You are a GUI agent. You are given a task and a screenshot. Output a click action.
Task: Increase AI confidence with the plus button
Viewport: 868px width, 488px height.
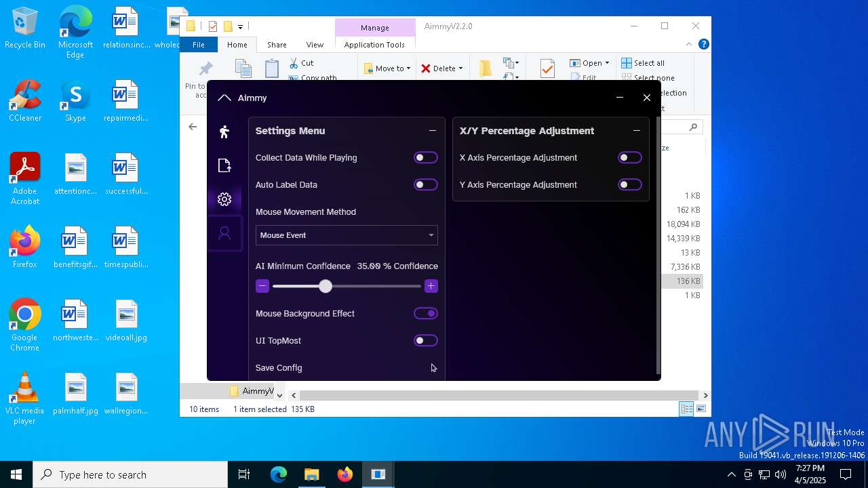tap(431, 286)
